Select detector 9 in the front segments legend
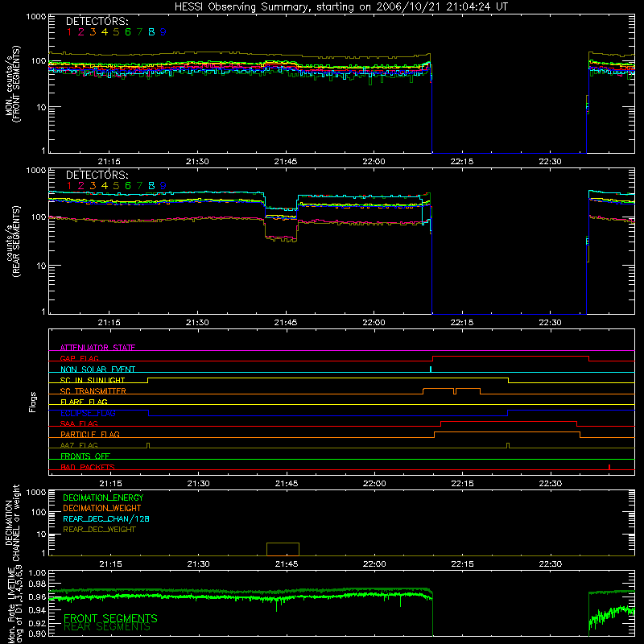The width and height of the screenshot is (644, 644). click(163, 32)
